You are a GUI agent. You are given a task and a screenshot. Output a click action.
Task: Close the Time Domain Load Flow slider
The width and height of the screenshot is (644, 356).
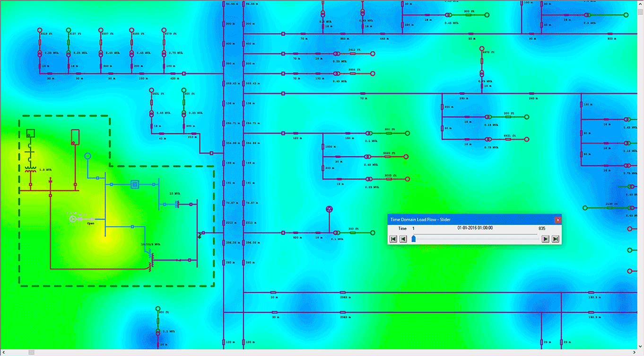558,220
